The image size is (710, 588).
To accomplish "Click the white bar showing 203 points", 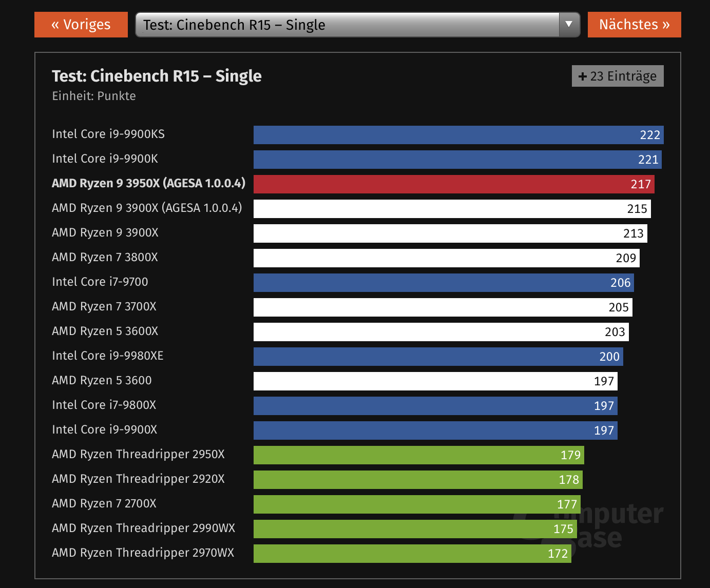I will pyautogui.click(x=441, y=332).
